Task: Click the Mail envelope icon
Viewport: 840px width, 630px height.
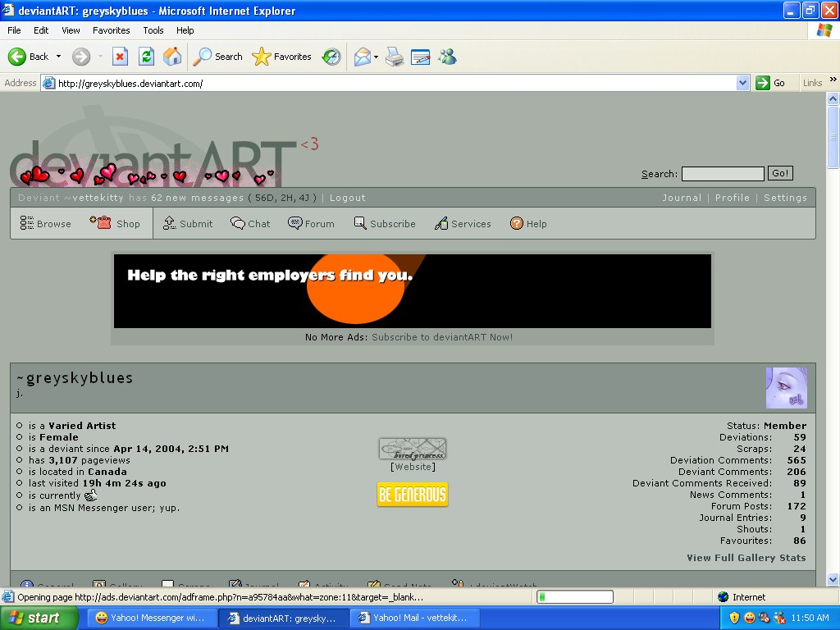Action: (363, 57)
